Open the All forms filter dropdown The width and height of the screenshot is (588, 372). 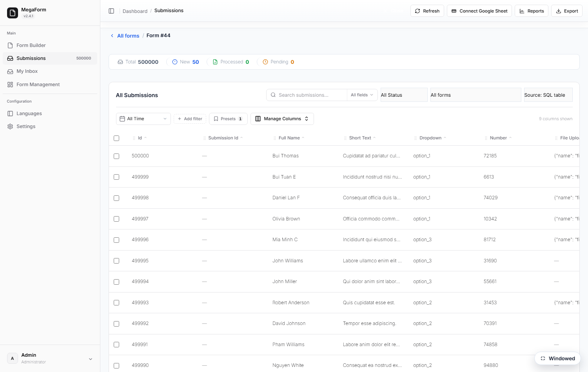(476, 95)
